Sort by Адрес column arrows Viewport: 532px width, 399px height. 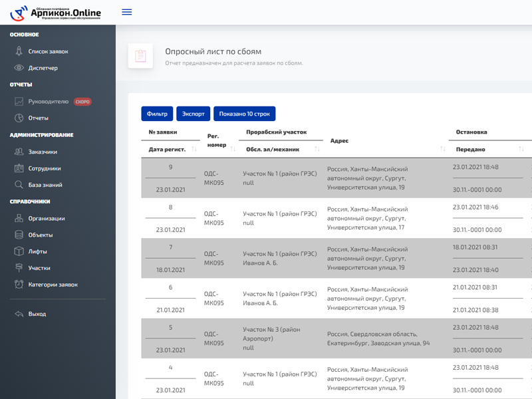pos(443,149)
